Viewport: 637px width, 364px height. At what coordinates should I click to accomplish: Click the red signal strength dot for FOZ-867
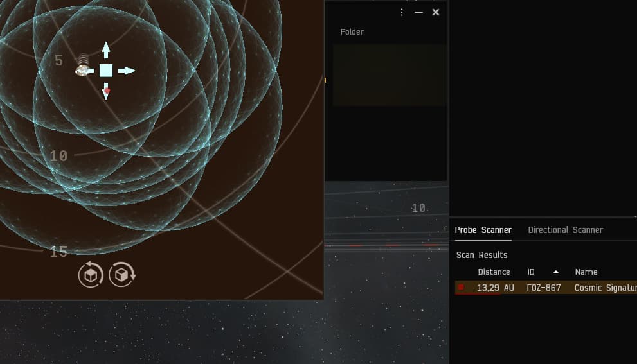click(461, 288)
